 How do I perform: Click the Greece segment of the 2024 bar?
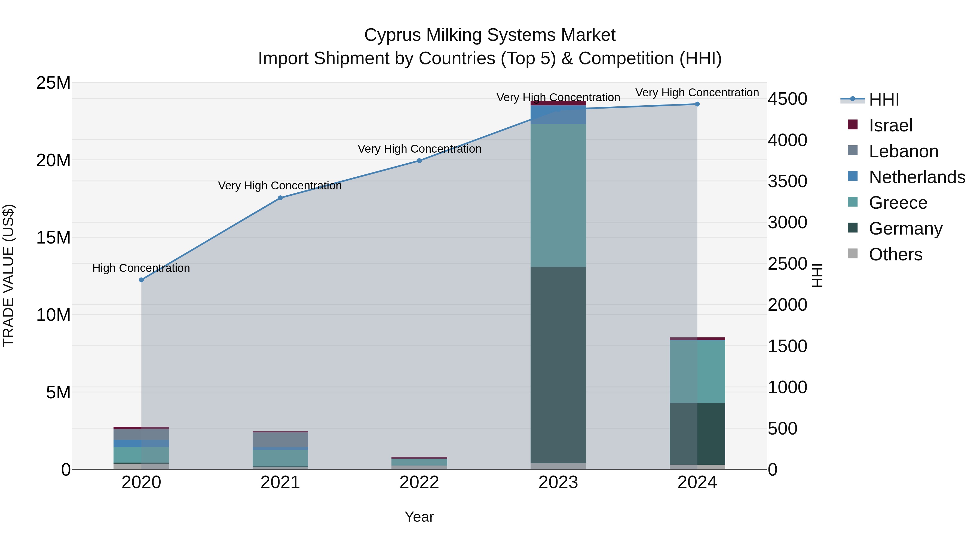click(697, 371)
